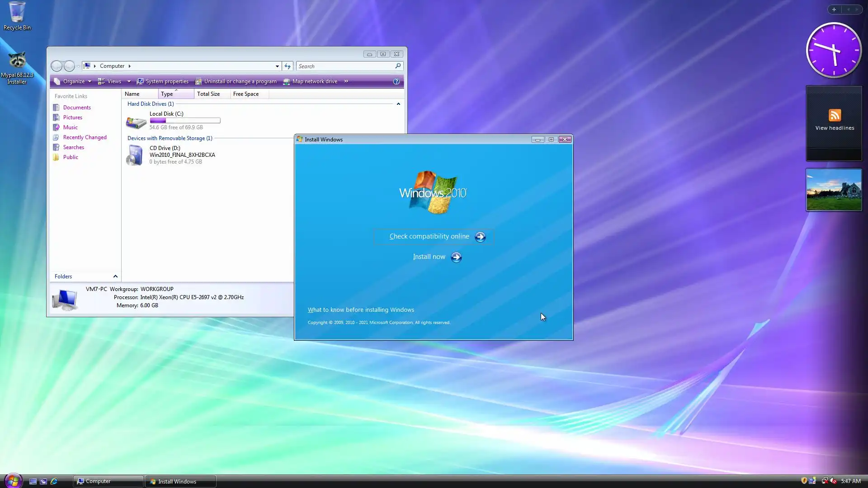Open Documents in Favorite Links
Viewport: 868px width, 488px height.
[77, 108]
